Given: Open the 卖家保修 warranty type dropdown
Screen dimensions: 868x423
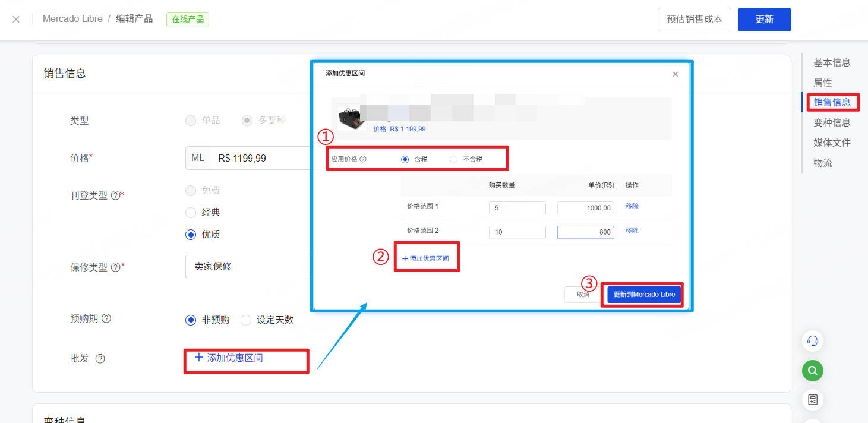Looking at the screenshot, I should point(248,267).
